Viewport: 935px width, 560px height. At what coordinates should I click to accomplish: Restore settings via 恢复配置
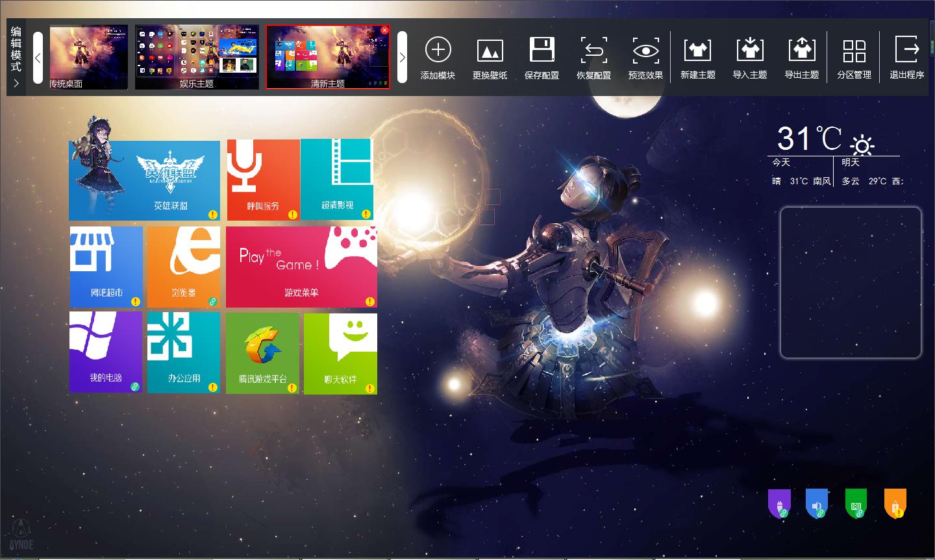[x=594, y=50]
